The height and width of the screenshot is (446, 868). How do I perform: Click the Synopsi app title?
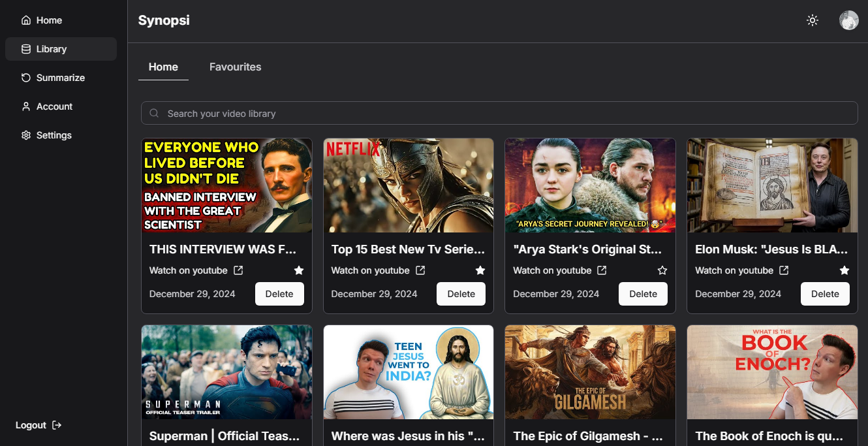(164, 20)
